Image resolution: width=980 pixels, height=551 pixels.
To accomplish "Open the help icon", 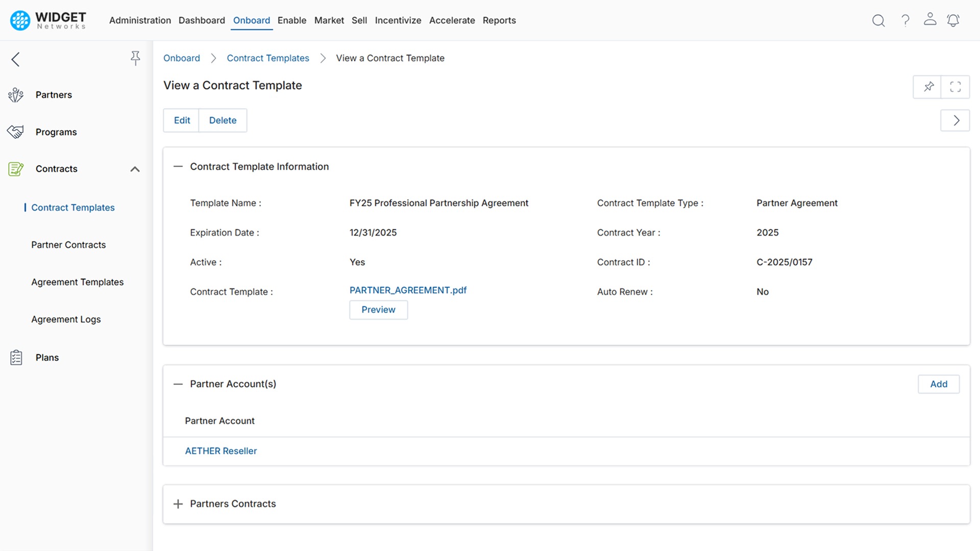I will pos(905,20).
